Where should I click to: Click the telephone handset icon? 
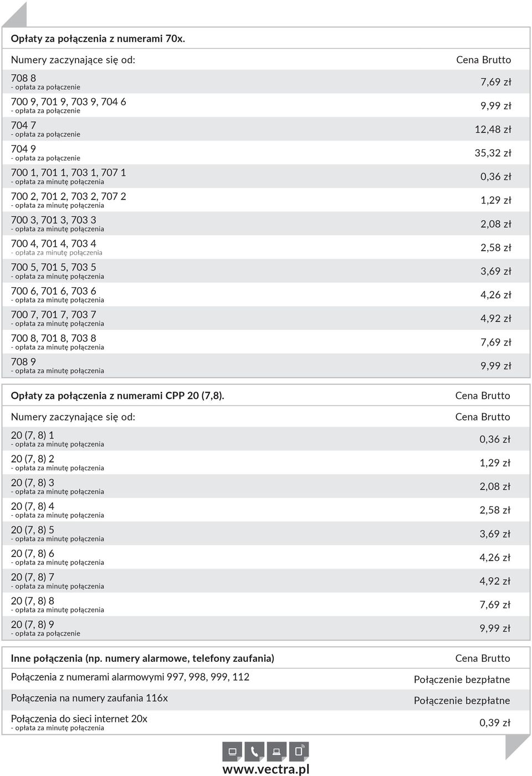pos(254,752)
